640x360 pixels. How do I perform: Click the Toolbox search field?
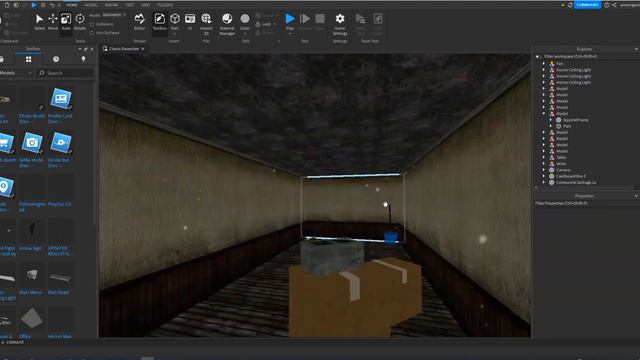(x=65, y=73)
